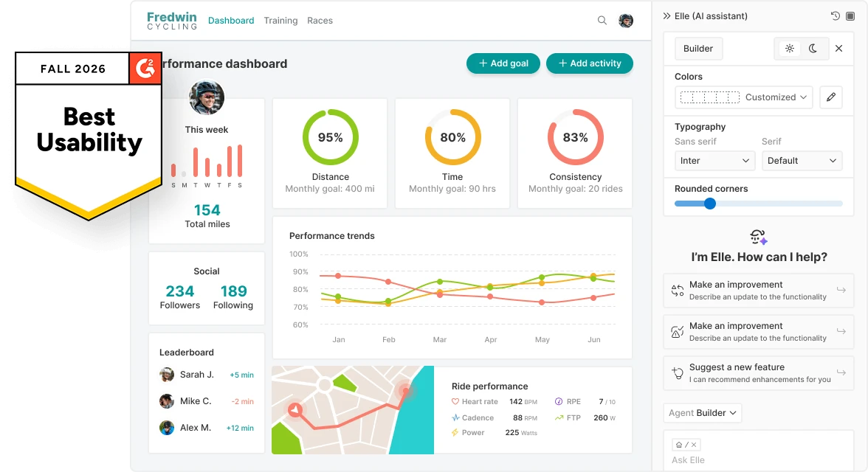Image resolution: width=868 pixels, height=472 pixels.
Task: Click the 83% Consistency progress ring
Action: (x=575, y=137)
